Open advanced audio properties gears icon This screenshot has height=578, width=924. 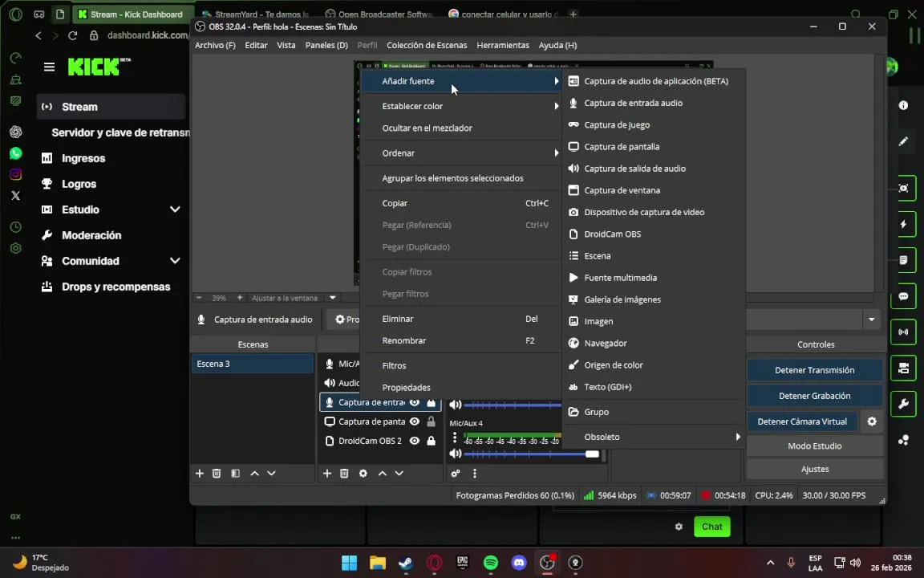[455, 474]
